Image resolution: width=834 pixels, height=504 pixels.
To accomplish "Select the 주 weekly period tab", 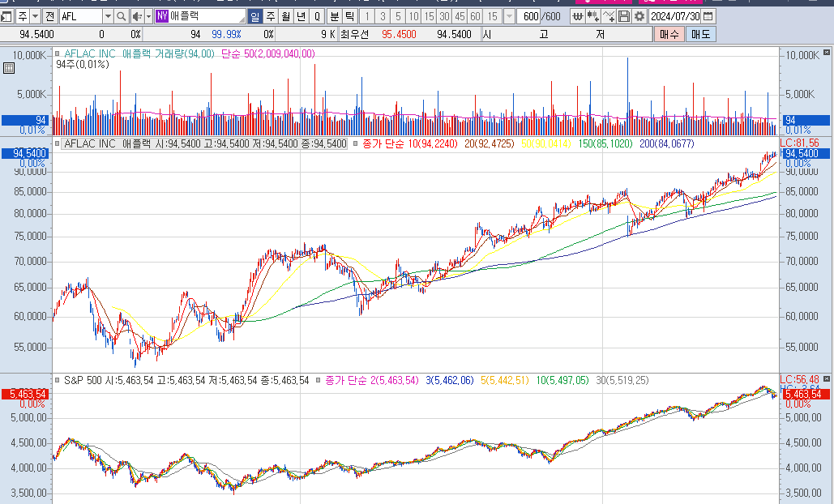I will coord(271,16).
